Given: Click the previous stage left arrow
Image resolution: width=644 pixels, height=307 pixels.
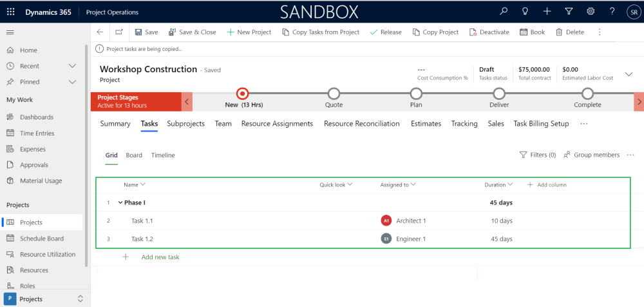Looking at the screenshot, I should [187, 102].
